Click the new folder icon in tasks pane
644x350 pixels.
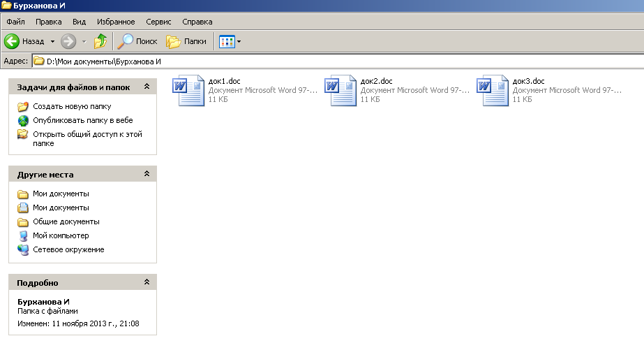pos(23,106)
